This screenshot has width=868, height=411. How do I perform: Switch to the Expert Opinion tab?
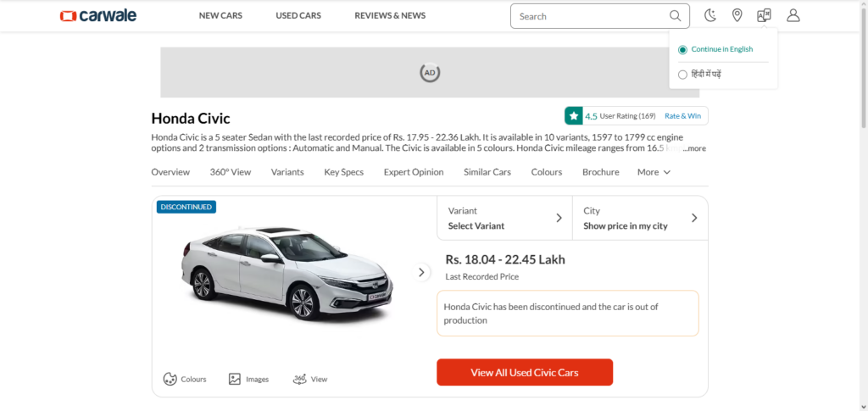pyautogui.click(x=414, y=172)
